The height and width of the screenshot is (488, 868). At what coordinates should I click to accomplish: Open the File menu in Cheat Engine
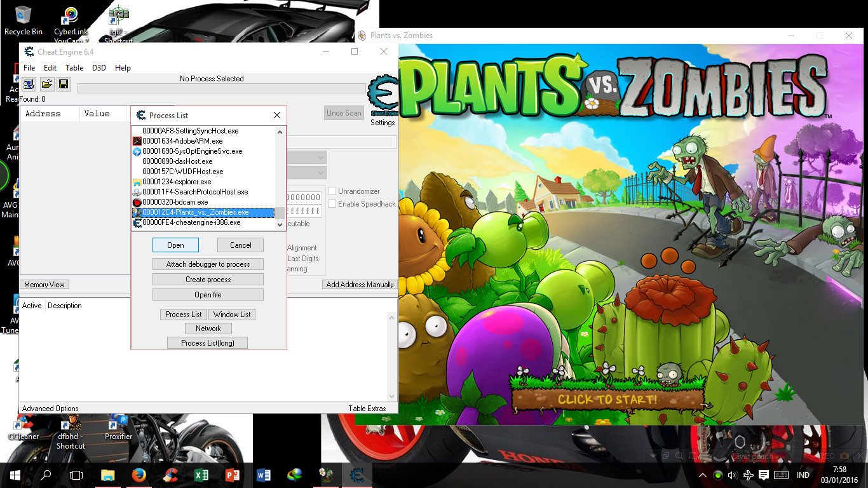[29, 68]
